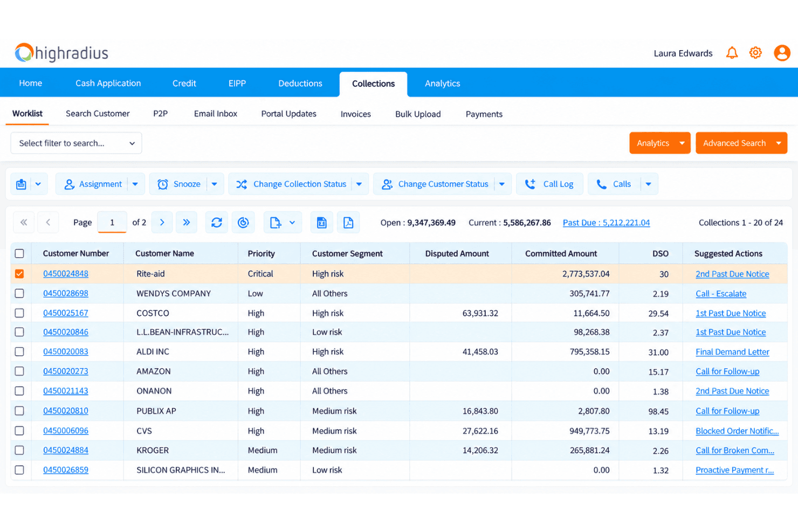The width and height of the screenshot is (798, 532).
Task: Go to first page double-arrow icon
Action: (x=24, y=222)
